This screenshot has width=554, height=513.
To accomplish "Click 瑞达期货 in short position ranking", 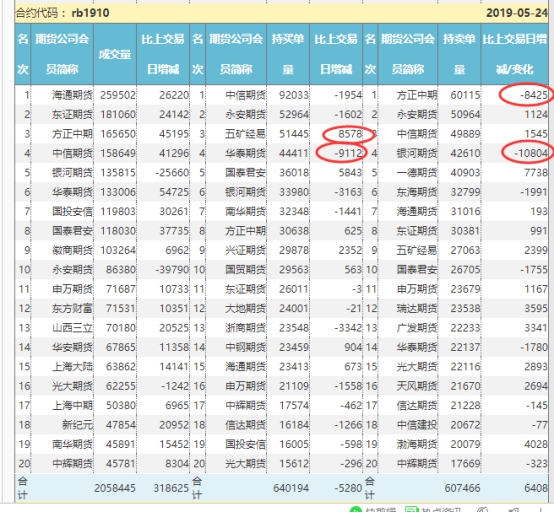I will 417,309.
